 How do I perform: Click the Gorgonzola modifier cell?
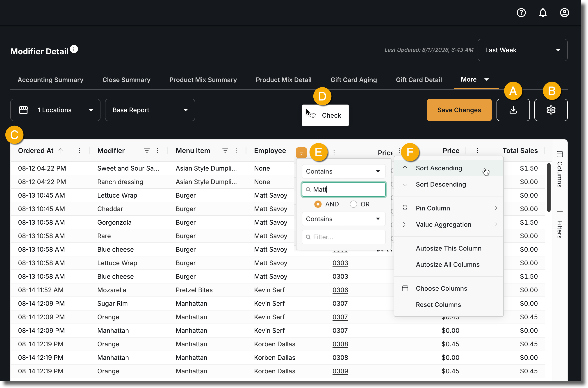114,222
